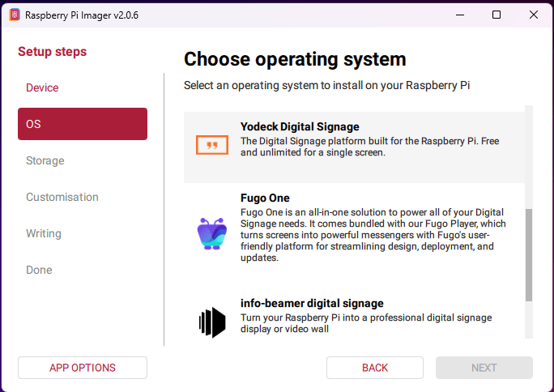Switch to the Customisation step

pos(62,197)
